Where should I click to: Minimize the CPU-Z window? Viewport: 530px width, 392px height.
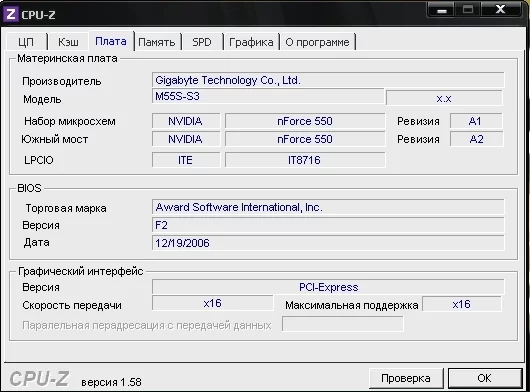pos(441,9)
